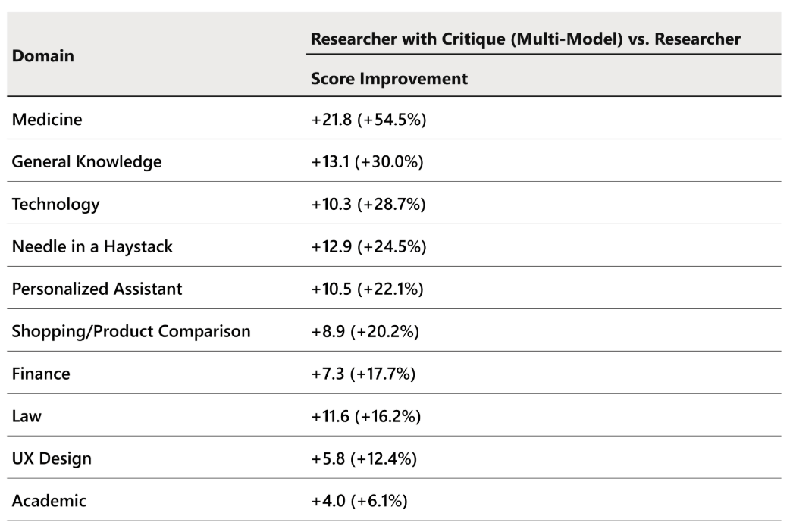Select the Academic domain cell
The width and height of the screenshot is (793, 532).
(49, 501)
